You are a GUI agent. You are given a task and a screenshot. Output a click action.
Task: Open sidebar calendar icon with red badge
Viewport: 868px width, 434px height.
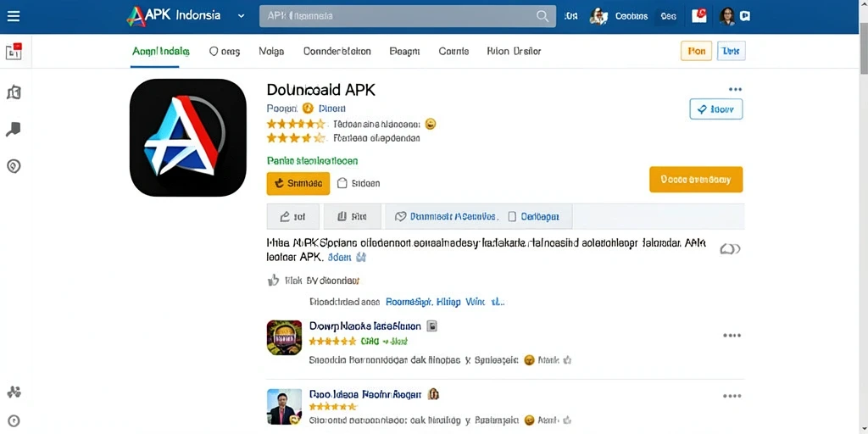pos(14,52)
